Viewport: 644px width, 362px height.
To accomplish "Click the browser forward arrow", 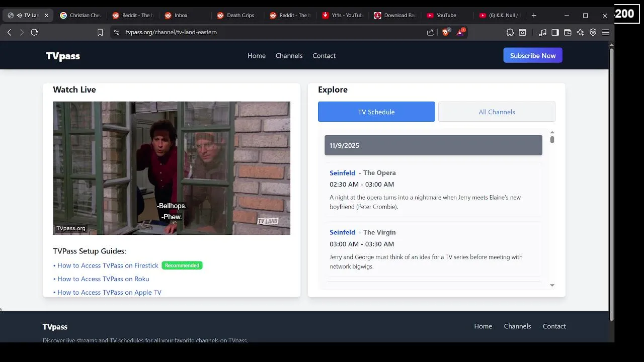I will pyautogui.click(x=22, y=32).
